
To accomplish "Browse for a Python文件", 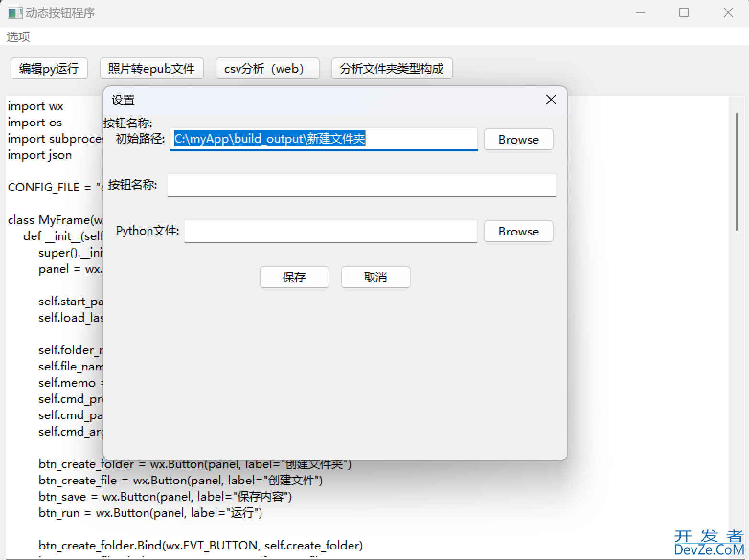I will click(518, 231).
